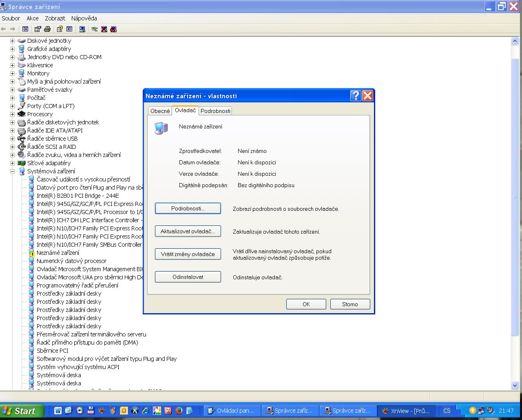Open Outlook Express from Quick Launch
The width and height of the screenshot is (522, 420).
69,411
